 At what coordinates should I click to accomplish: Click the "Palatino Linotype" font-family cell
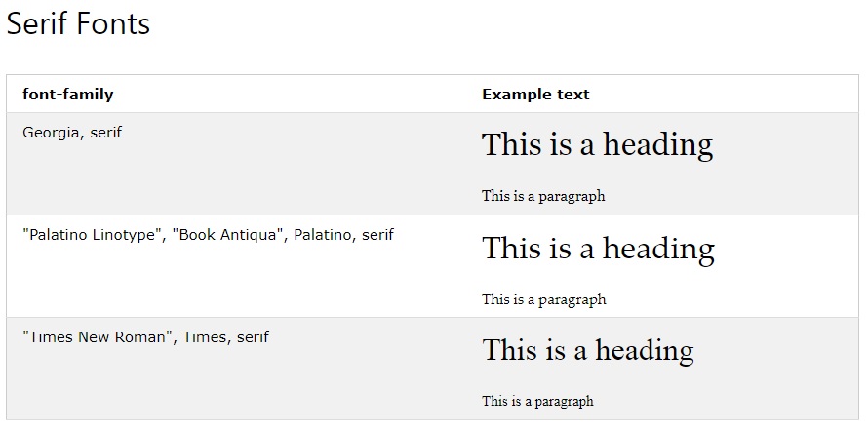[208, 235]
